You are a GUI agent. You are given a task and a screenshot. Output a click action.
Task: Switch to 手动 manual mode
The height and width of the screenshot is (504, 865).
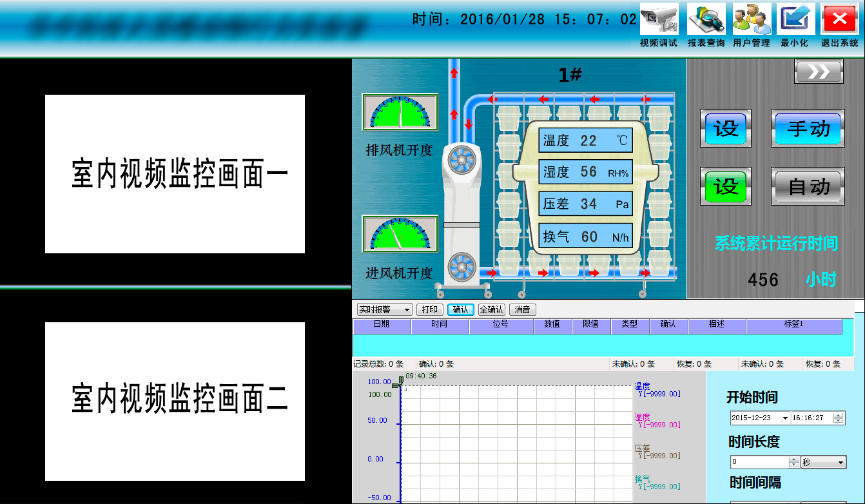click(x=808, y=129)
